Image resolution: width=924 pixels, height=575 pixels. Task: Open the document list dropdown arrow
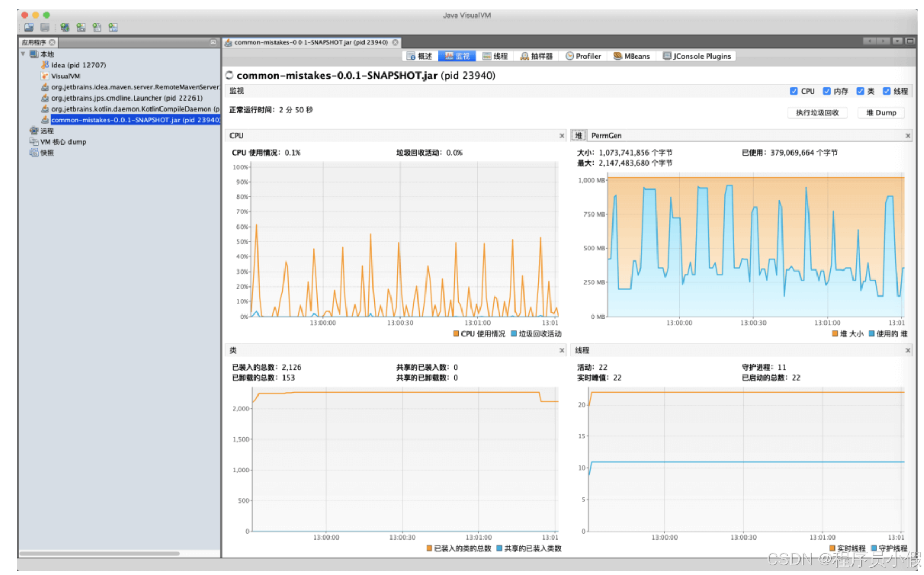898,41
